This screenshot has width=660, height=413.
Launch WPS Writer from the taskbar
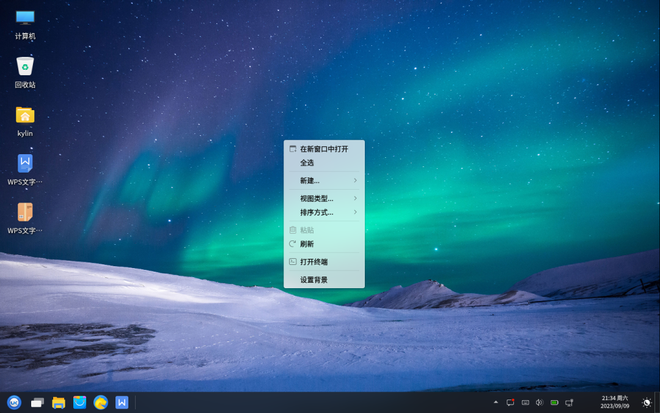(x=122, y=402)
